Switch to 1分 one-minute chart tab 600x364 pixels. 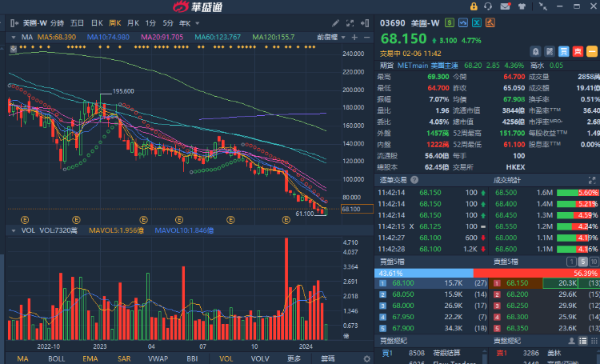pyautogui.click(x=150, y=23)
